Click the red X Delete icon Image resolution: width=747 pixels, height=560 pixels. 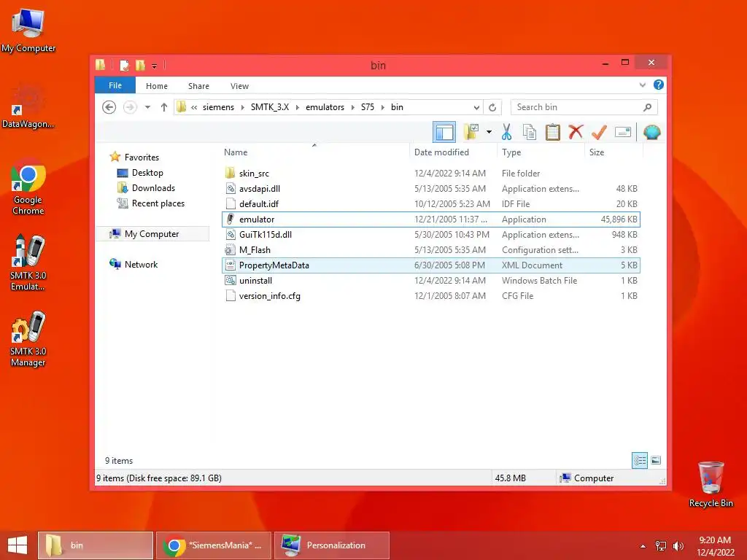[x=576, y=131]
